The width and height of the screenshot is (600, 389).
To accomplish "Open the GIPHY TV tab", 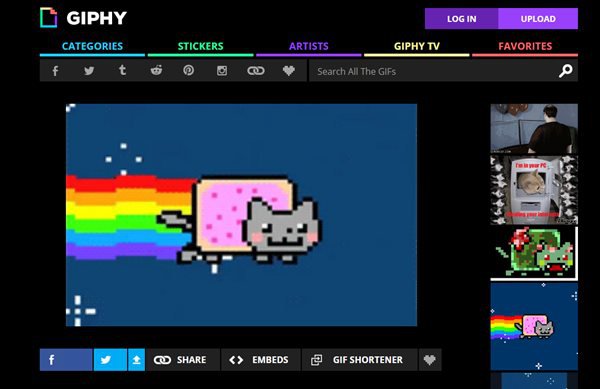I will coord(417,46).
